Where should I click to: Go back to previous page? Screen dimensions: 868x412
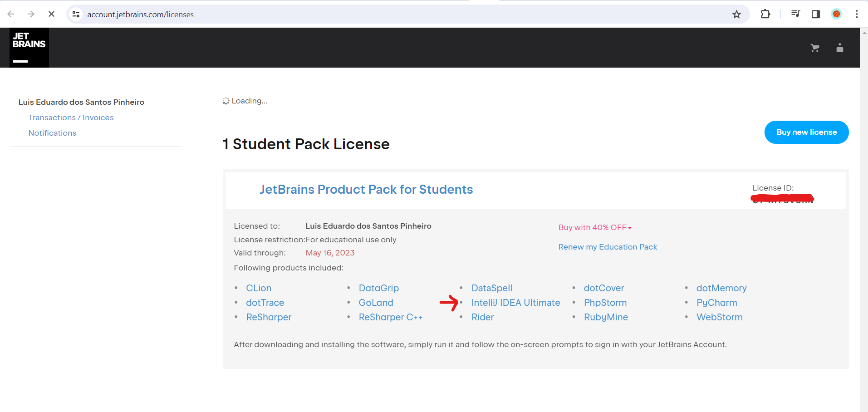click(11, 14)
